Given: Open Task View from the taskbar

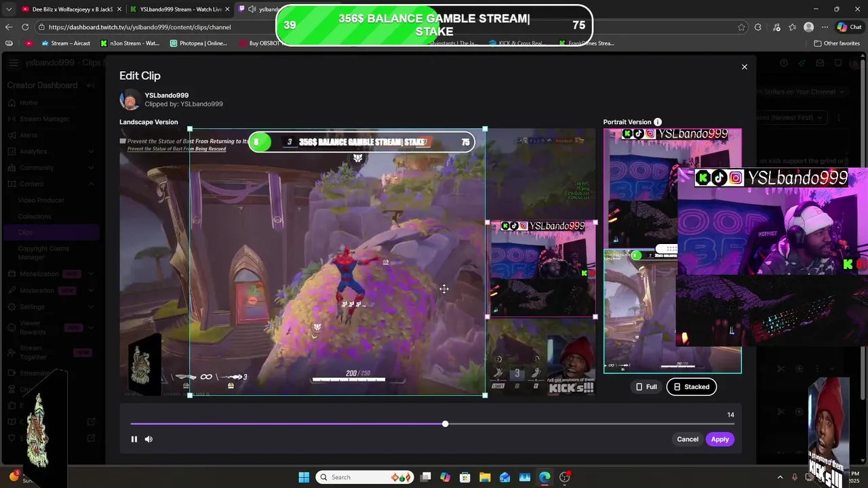Looking at the screenshot, I should coord(425,477).
